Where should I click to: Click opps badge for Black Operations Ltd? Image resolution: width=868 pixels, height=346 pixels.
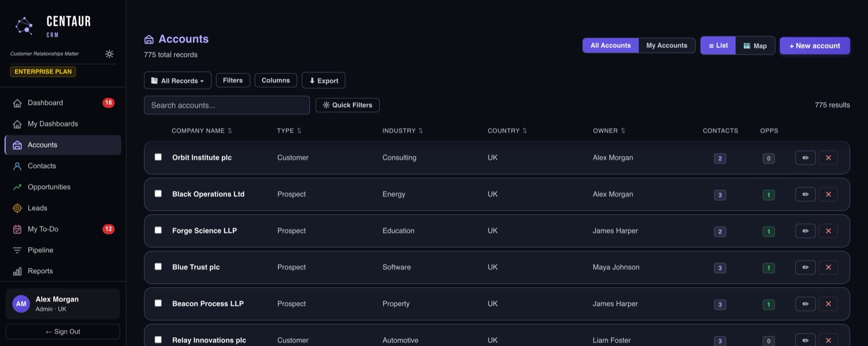[x=769, y=195]
